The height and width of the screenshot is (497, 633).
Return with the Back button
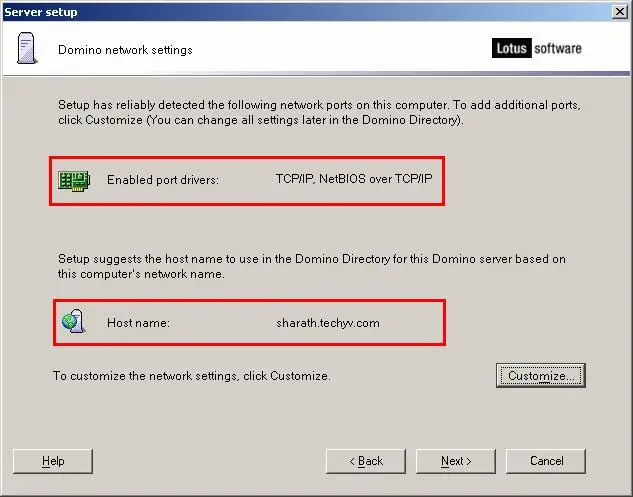click(x=366, y=461)
